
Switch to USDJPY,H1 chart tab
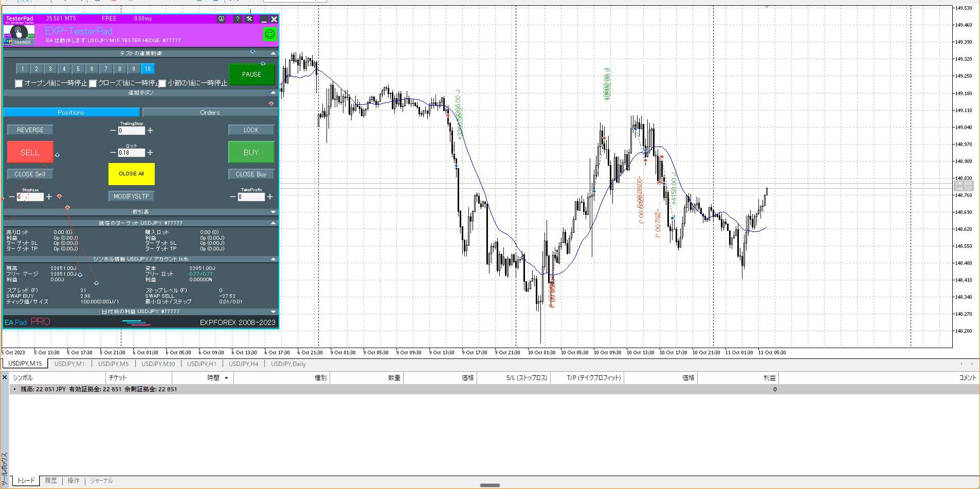tap(202, 364)
